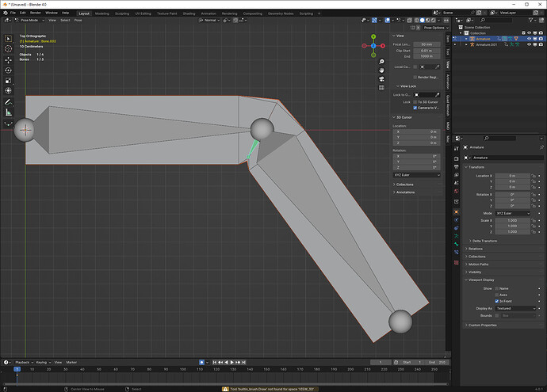Image resolution: width=547 pixels, height=392 pixels.
Task: Open the Bone properties tab icon
Action: [x=457, y=244]
